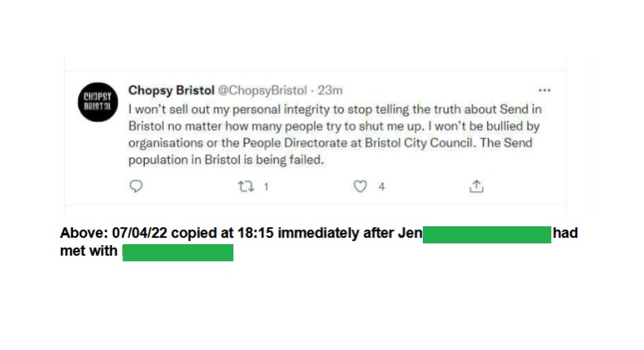Click the tweet's last line 'being failed'
This screenshot has height=350, width=644.
click(290, 160)
